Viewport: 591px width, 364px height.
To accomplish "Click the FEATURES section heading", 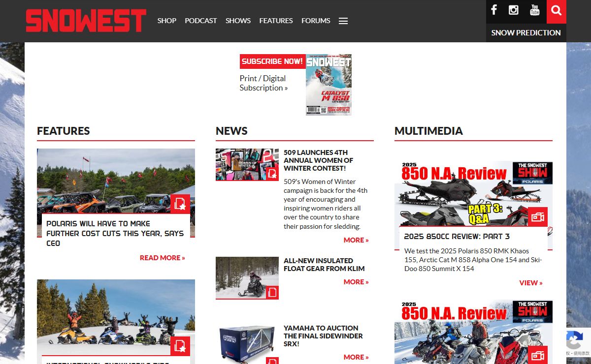I will coord(64,131).
